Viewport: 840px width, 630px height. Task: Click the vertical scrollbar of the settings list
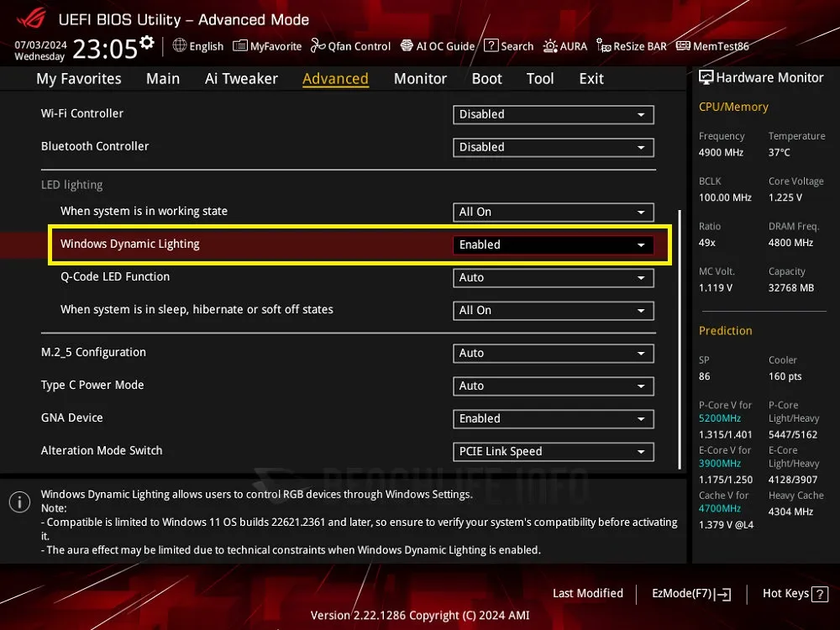pyautogui.click(x=680, y=339)
